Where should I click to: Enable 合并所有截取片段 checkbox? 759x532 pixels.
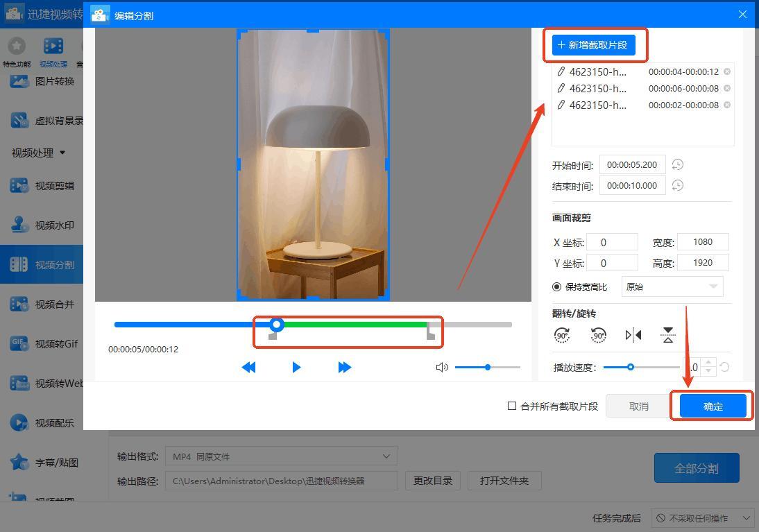coord(512,406)
